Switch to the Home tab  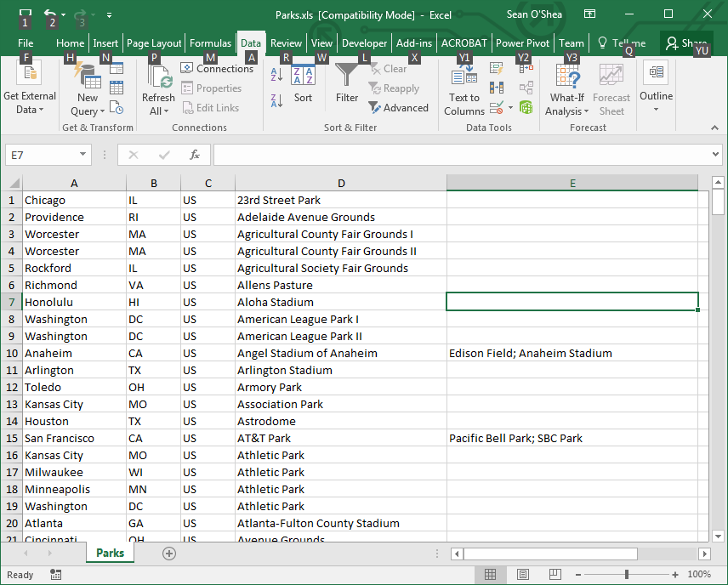70,43
